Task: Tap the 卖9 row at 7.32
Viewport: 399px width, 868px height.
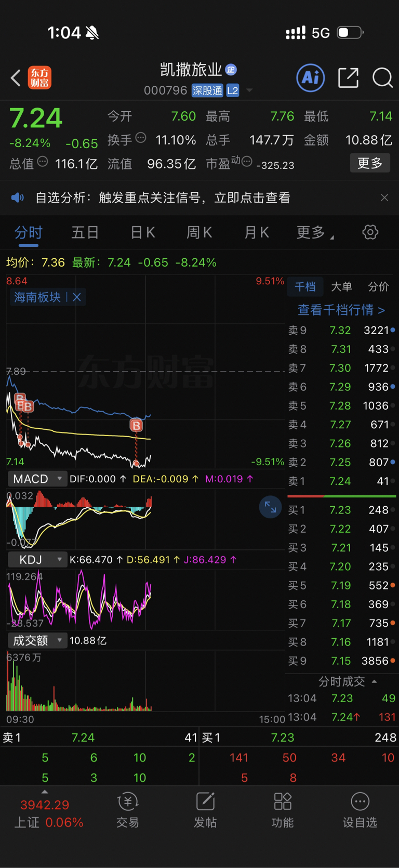Action: pos(341,330)
